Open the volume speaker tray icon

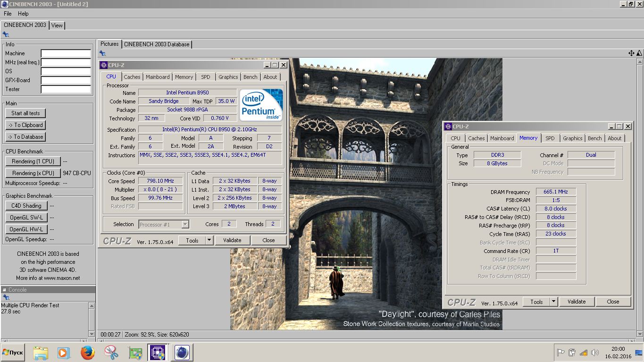[595, 353]
